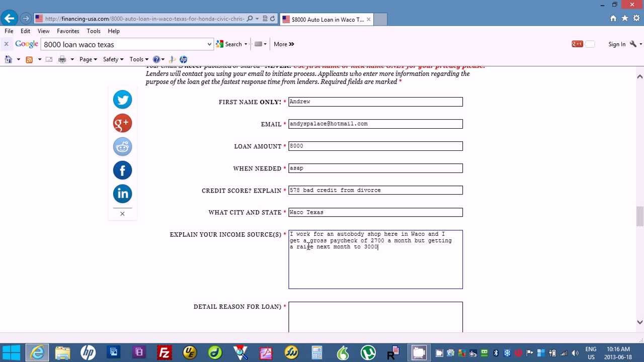
Task: Click the vertical scrollbar thumb
Action: (x=640, y=217)
